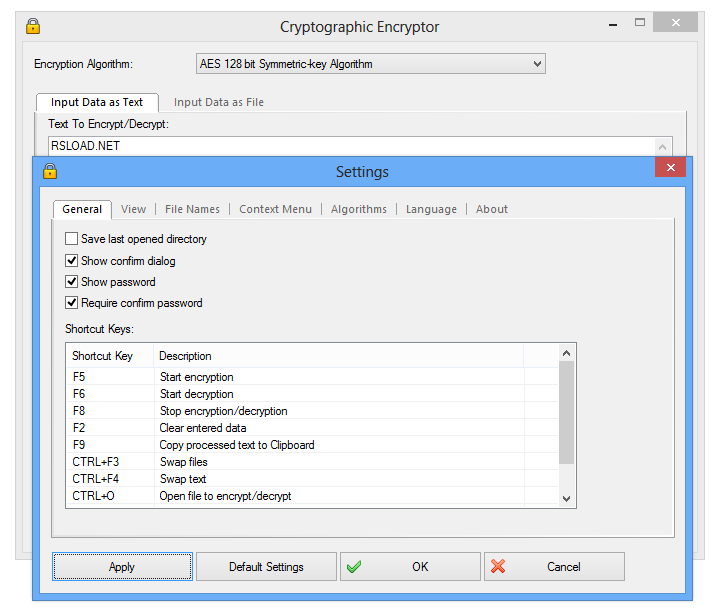Toggle the Show password checkbox

coord(72,282)
